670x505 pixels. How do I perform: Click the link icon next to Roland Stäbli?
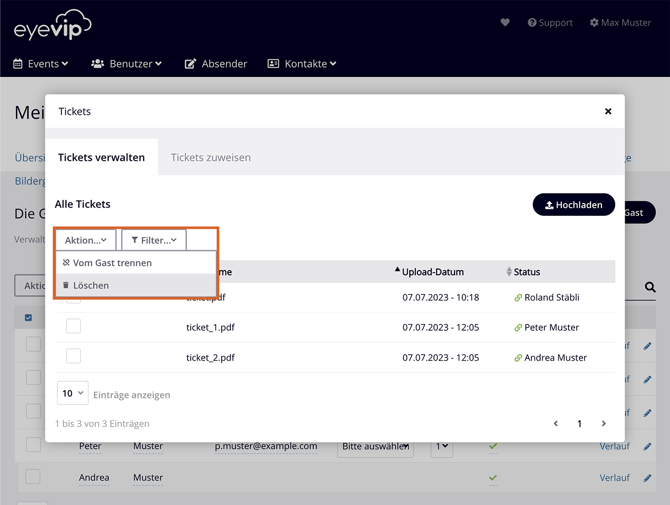tap(518, 298)
